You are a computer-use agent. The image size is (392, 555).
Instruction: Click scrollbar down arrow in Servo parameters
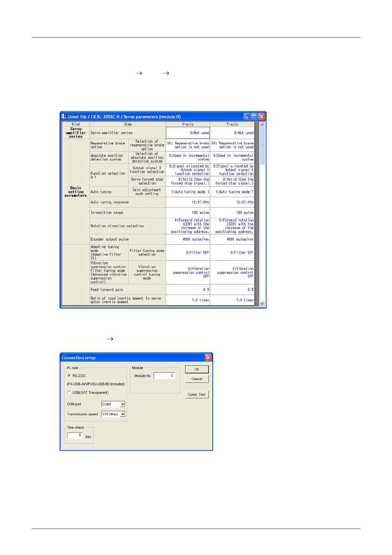(262, 304)
